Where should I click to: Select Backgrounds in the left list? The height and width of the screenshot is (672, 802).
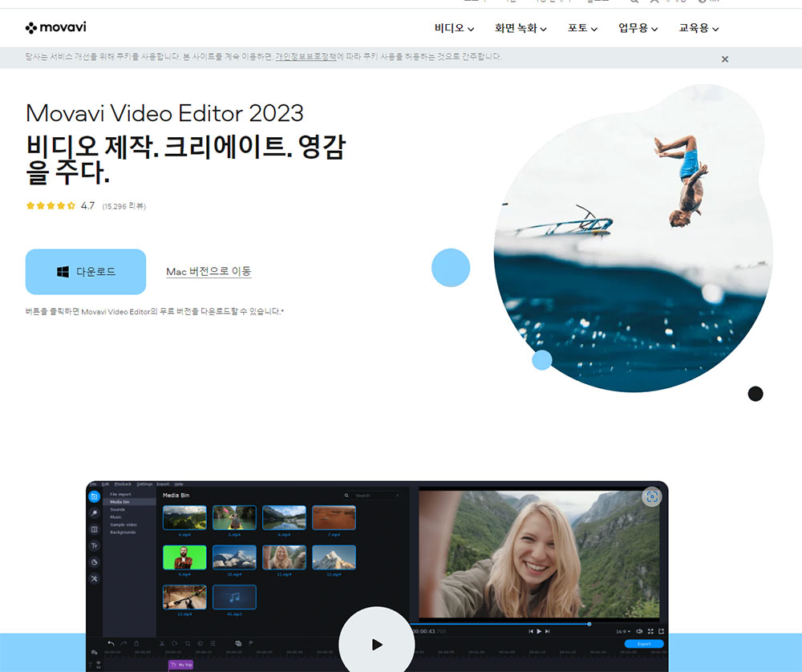click(x=123, y=532)
